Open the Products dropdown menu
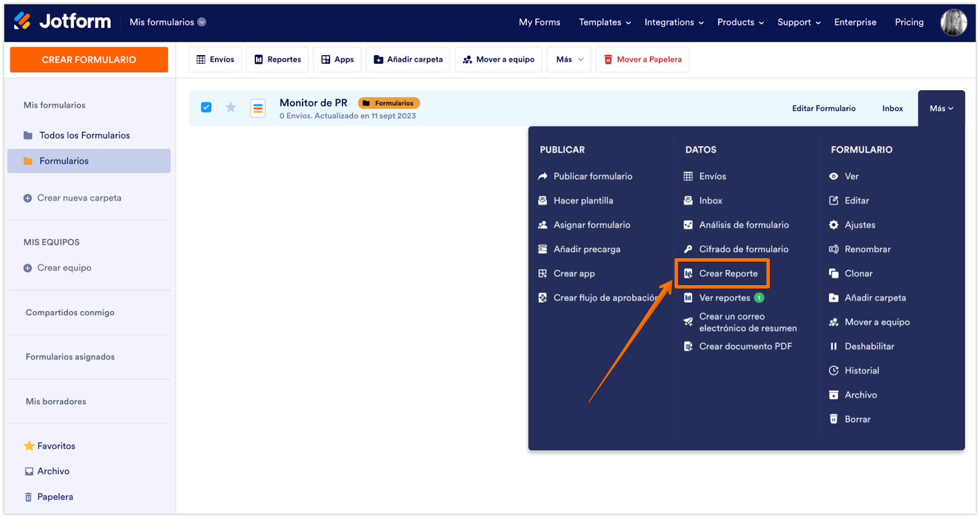Screen dimensions: 980x518 tap(741, 22)
